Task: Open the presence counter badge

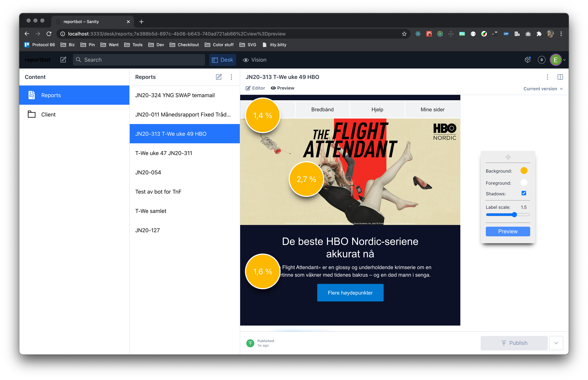Action: [541, 60]
